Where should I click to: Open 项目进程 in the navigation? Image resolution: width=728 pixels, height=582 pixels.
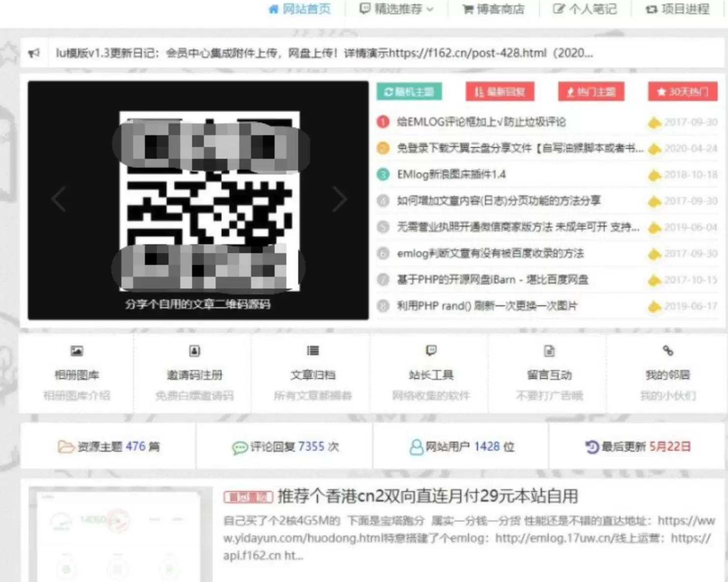point(677,9)
